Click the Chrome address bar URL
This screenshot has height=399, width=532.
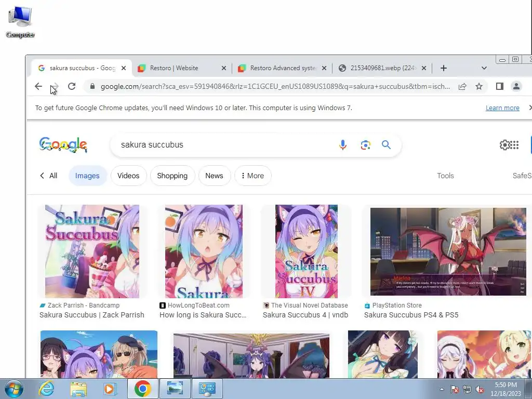click(275, 87)
